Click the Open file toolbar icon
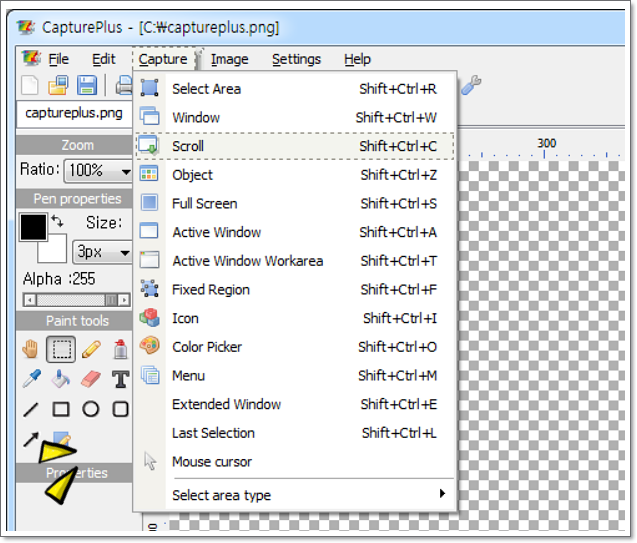This screenshot has height=543, width=637. pyautogui.click(x=58, y=85)
